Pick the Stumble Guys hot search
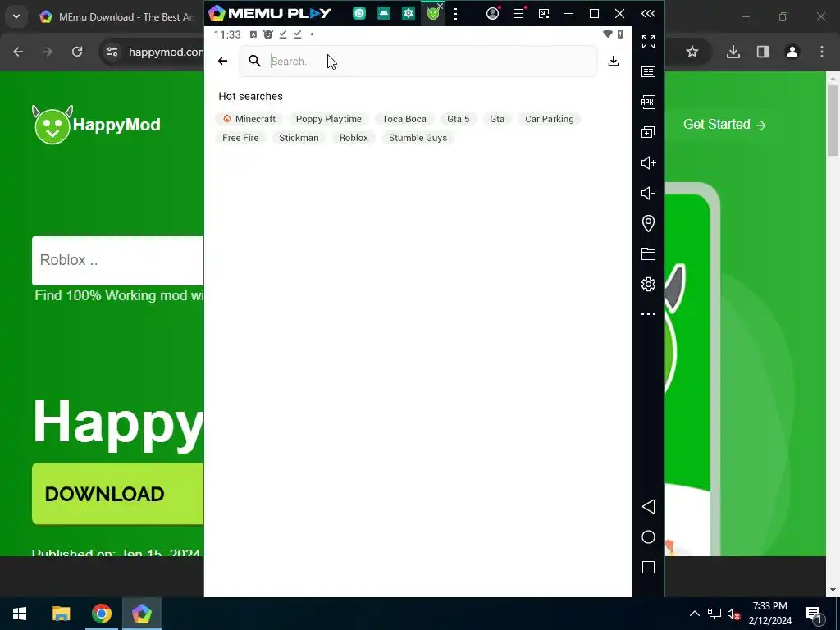840x630 pixels. click(418, 138)
